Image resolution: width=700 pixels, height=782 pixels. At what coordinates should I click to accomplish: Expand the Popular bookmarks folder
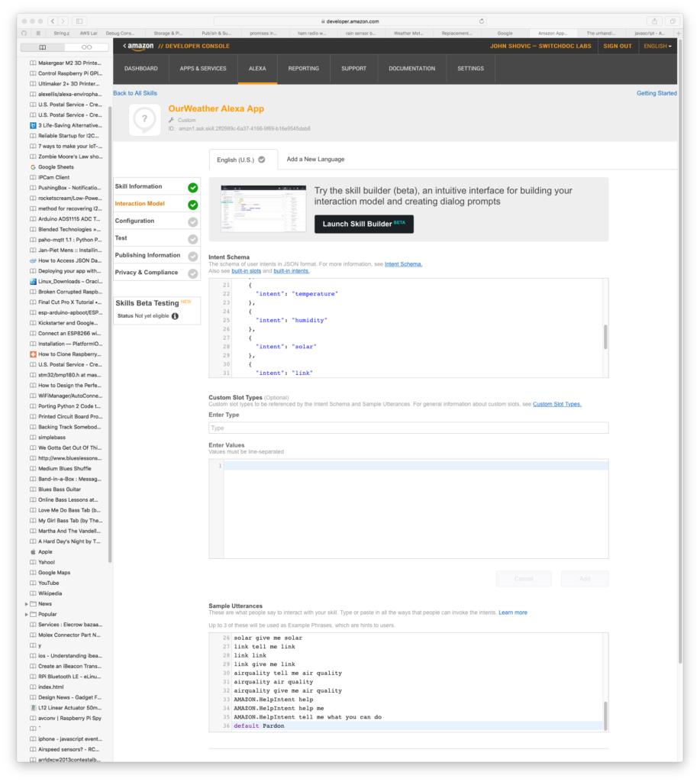(27, 615)
